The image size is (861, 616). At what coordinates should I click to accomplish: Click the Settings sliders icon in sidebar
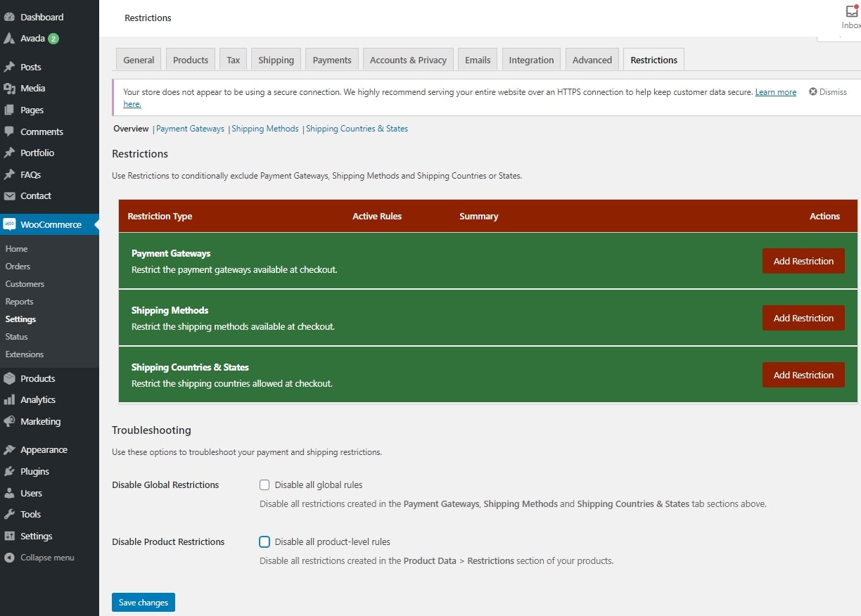pos(9,536)
